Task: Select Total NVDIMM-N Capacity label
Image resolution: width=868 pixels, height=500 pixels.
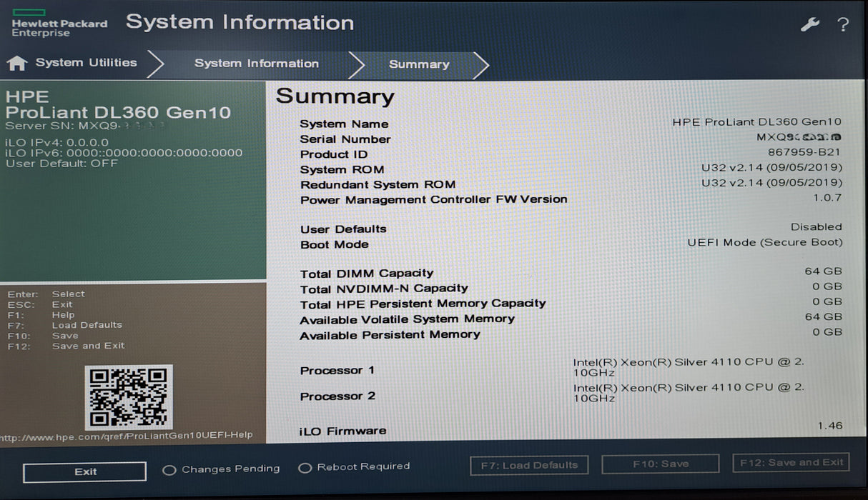Action: tap(384, 289)
